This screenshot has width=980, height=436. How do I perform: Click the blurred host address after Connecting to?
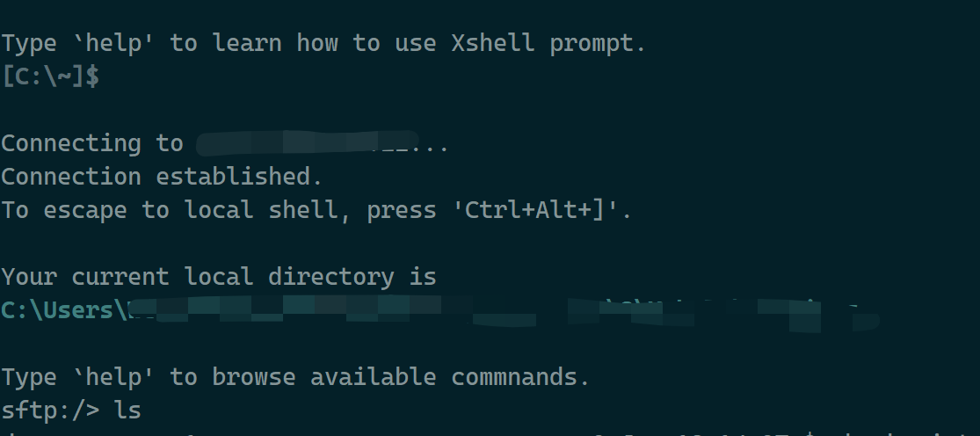point(306,143)
